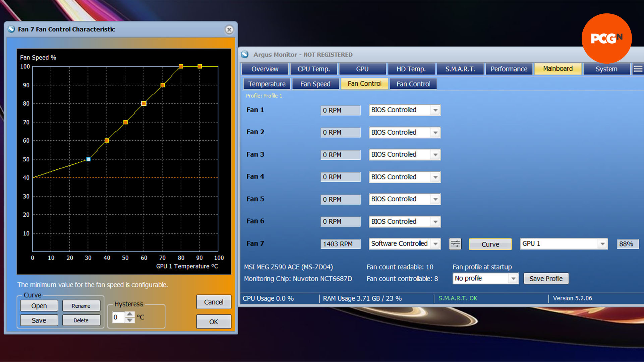Image resolution: width=644 pixels, height=362 pixels.
Task: Expand Fan 2 control mode dropdown
Action: coord(435,133)
